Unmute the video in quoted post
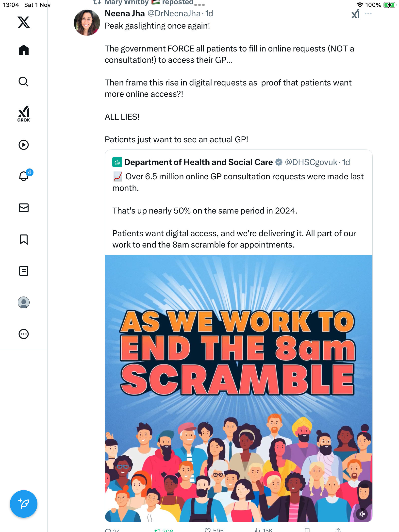 click(362, 514)
